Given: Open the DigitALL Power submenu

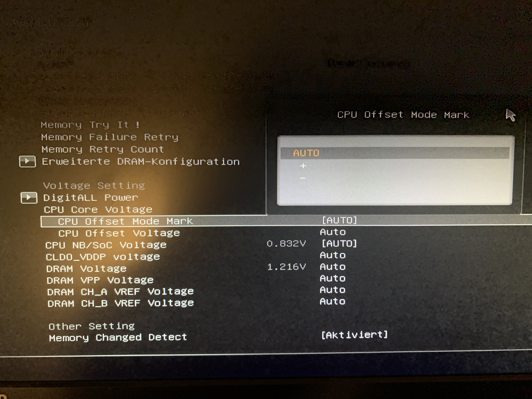Looking at the screenshot, I should (91, 198).
